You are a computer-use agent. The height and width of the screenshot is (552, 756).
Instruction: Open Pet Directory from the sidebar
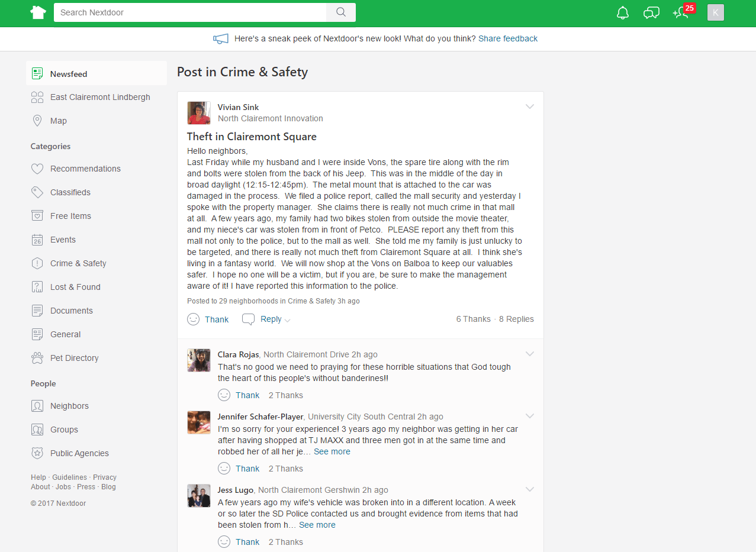click(x=74, y=358)
